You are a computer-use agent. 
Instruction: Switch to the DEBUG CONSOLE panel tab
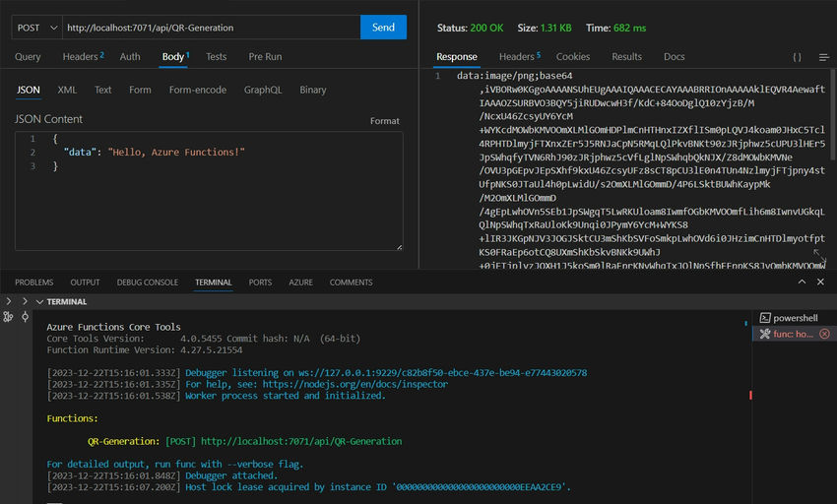(x=148, y=283)
